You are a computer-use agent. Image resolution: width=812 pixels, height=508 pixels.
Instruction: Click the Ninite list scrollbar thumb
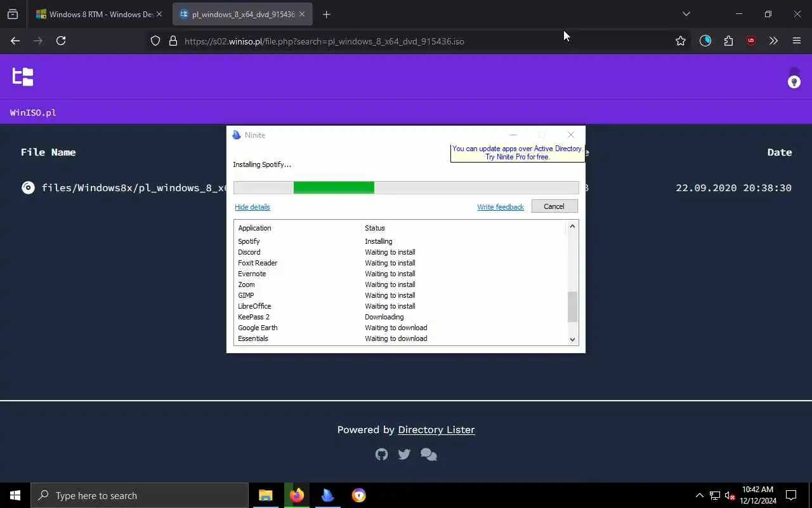572,307
